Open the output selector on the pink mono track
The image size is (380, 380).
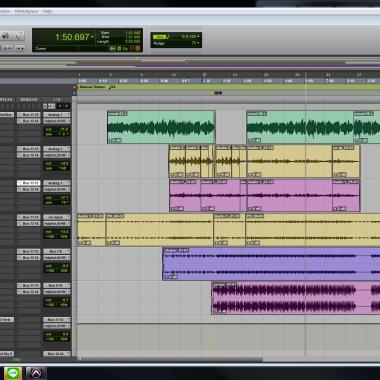pos(57,189)
